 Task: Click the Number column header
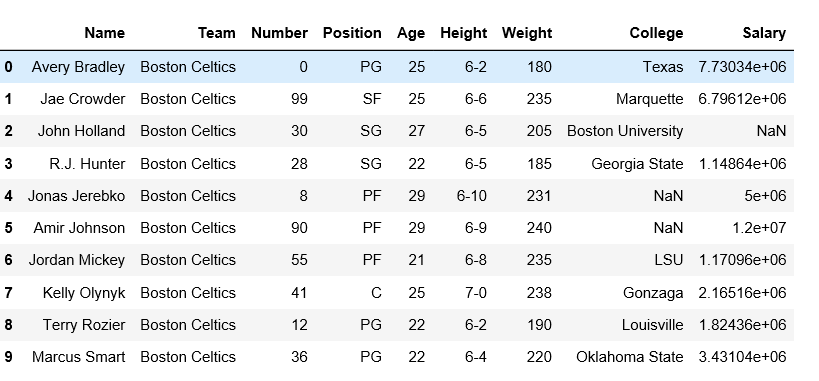(279, 33)
